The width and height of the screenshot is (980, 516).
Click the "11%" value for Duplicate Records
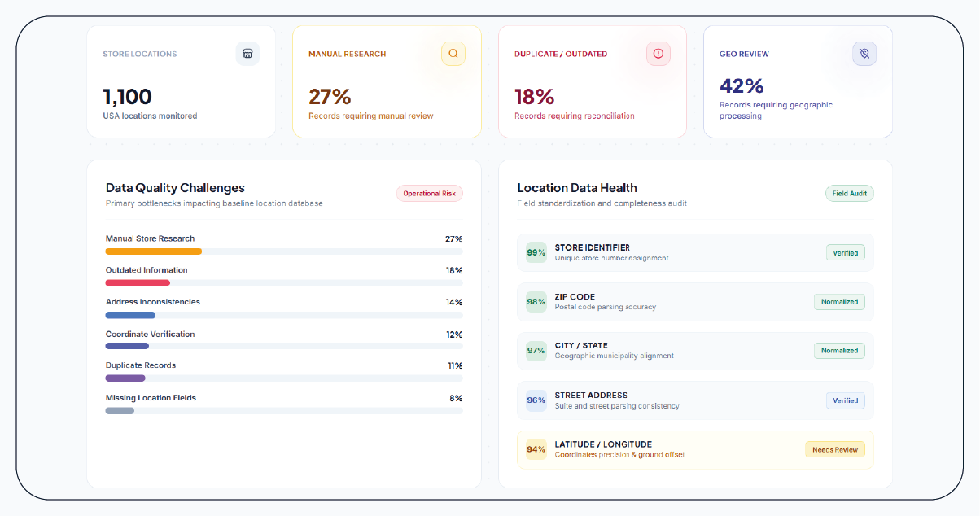point(455,365)
